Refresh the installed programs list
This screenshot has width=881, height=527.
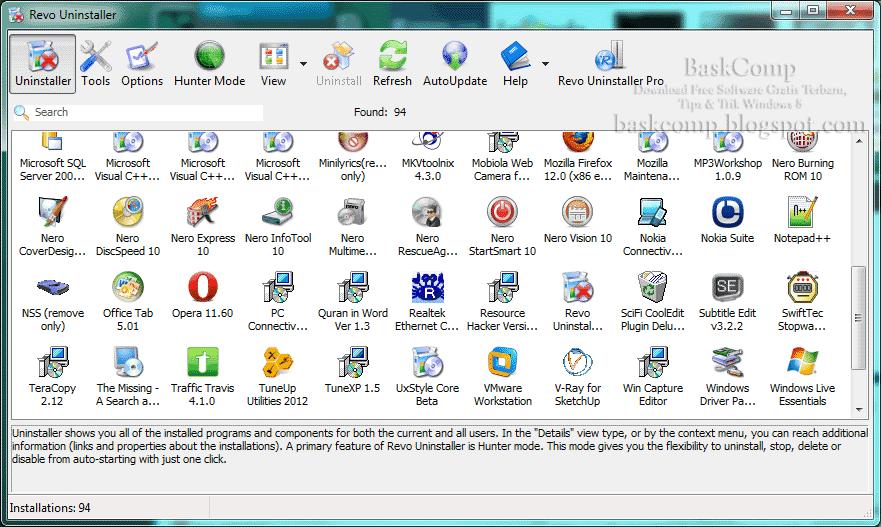pos(392,63)
